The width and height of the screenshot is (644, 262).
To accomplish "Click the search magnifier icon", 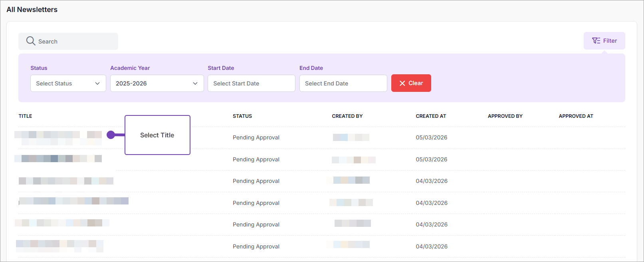I will (x=31, y=41).
